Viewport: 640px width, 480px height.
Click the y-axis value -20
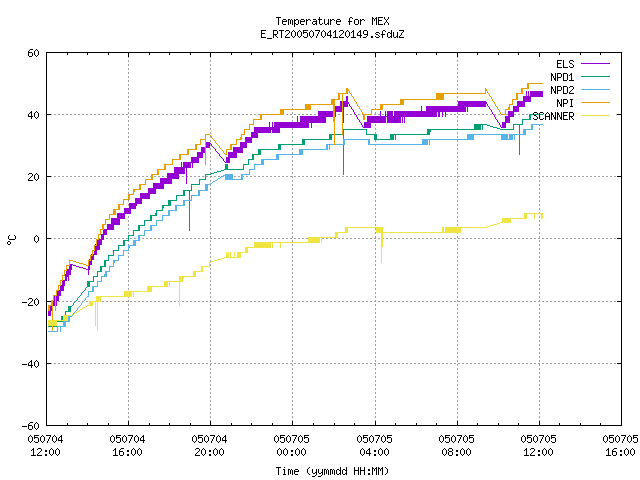(x=31, y=302)
